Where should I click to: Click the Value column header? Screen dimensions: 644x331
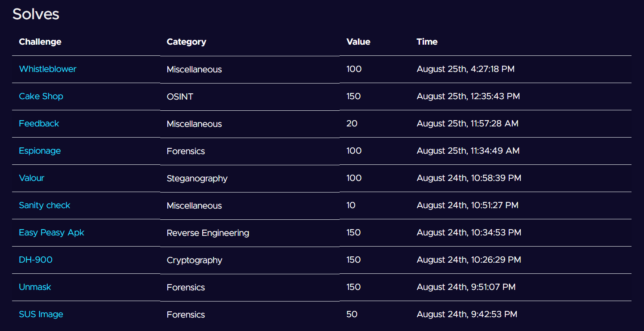(358, 42)
